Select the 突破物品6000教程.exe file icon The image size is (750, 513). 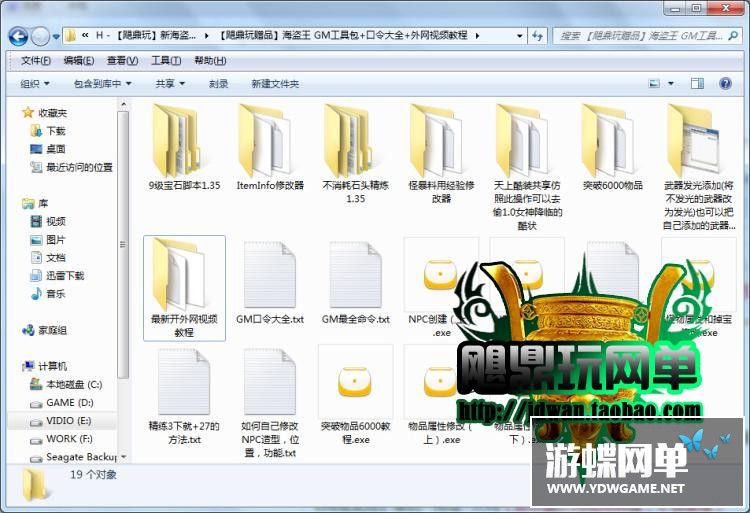pos(355,382)
